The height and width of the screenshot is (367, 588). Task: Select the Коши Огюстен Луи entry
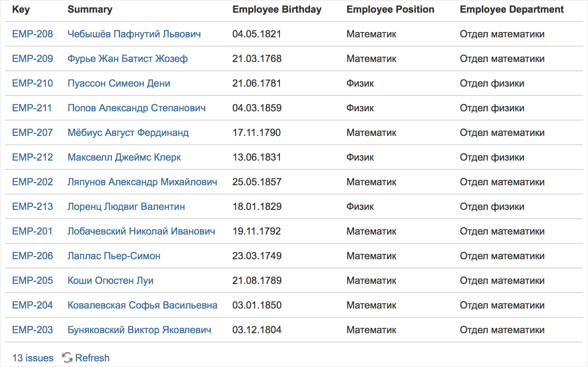(110, 280)
